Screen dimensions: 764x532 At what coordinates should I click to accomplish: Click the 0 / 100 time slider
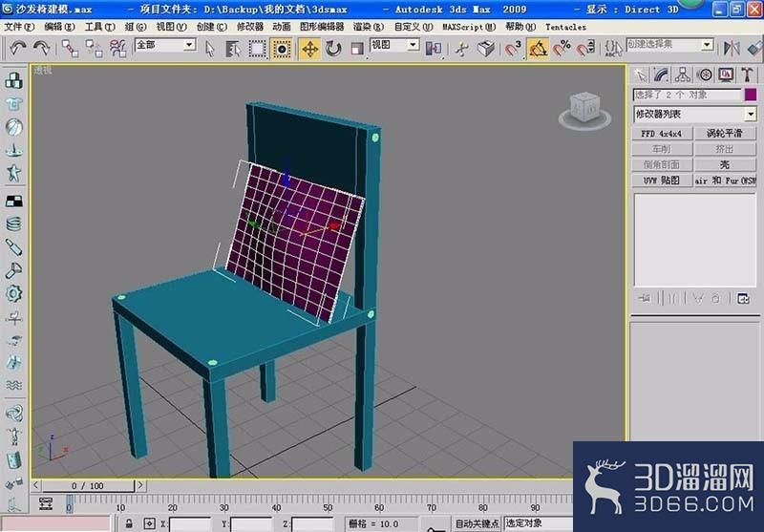(88, 486)
